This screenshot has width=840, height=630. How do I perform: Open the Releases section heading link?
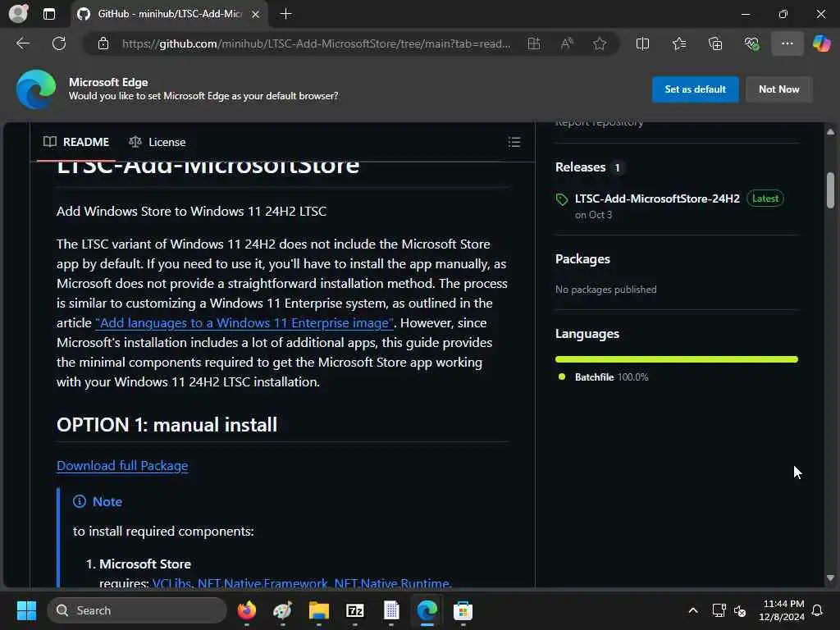tap(580, 167)
